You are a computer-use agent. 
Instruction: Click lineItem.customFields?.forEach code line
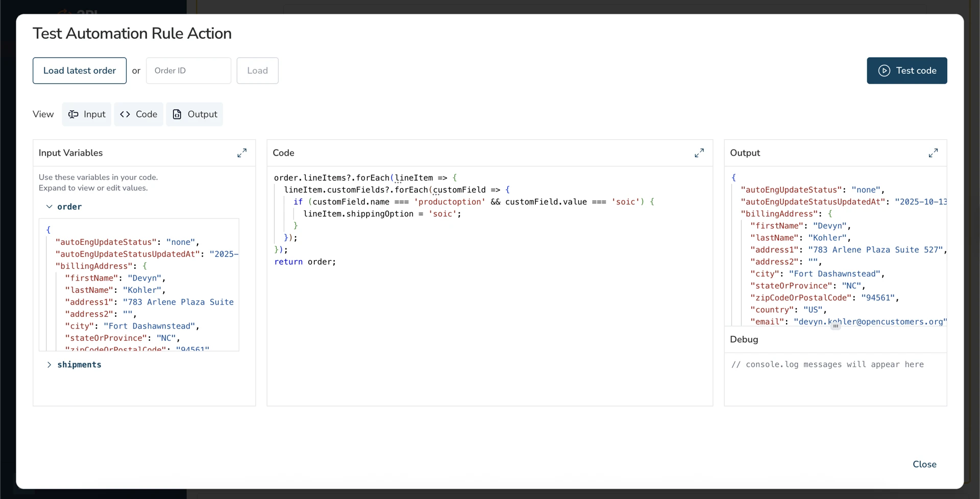pos(397,190)
